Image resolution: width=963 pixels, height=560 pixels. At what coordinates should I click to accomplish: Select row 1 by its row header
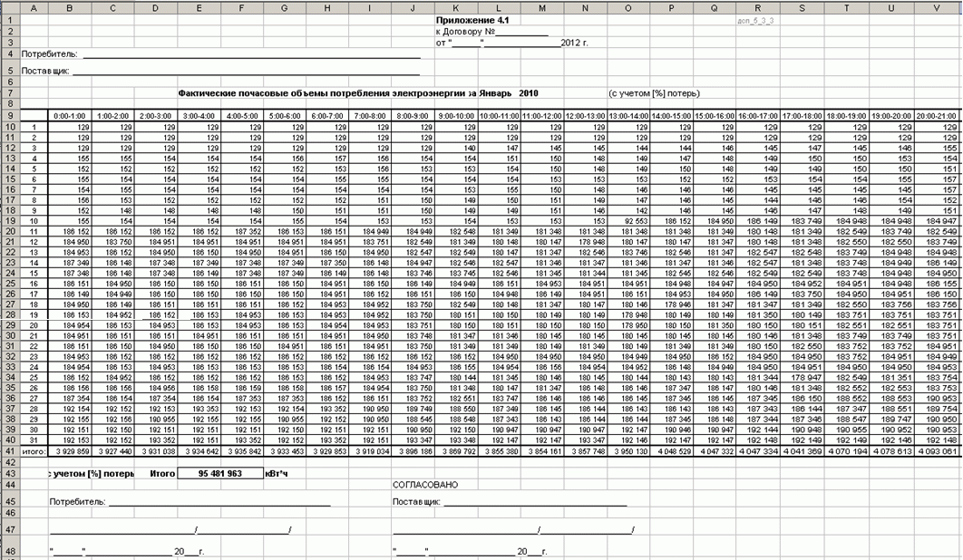pyautogui.click(x=10, y=20)
